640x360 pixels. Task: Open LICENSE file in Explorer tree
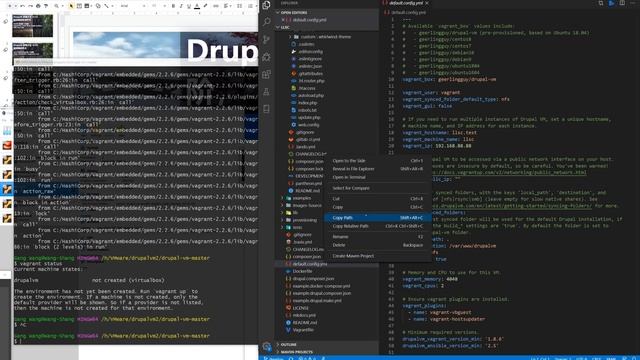(300, 308)
